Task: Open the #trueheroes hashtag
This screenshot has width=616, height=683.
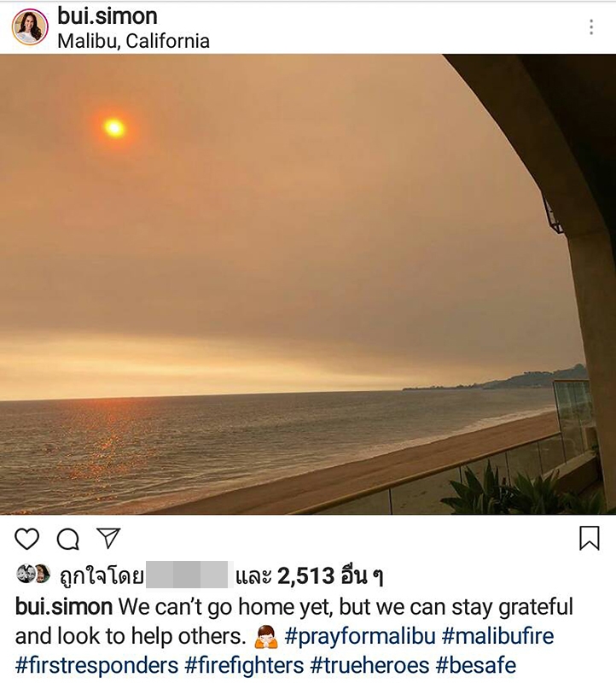Action: click(369, 666)
